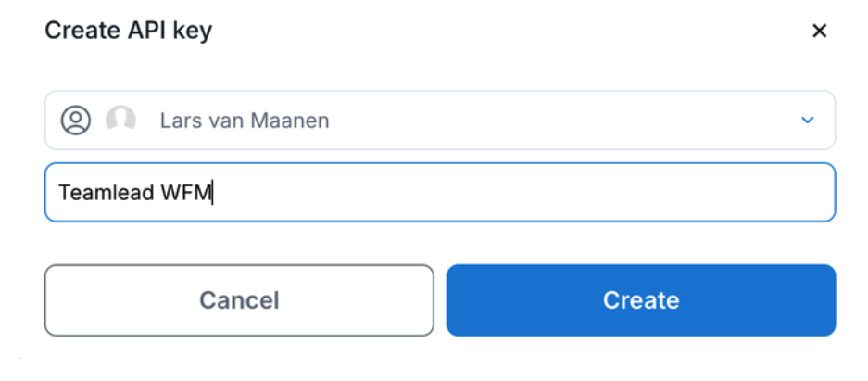The width and height of the screenshot is (868, 381).
Task: Click the Teamlead WFM text in input
Action: pyautogui.click(x=135, y=193)
